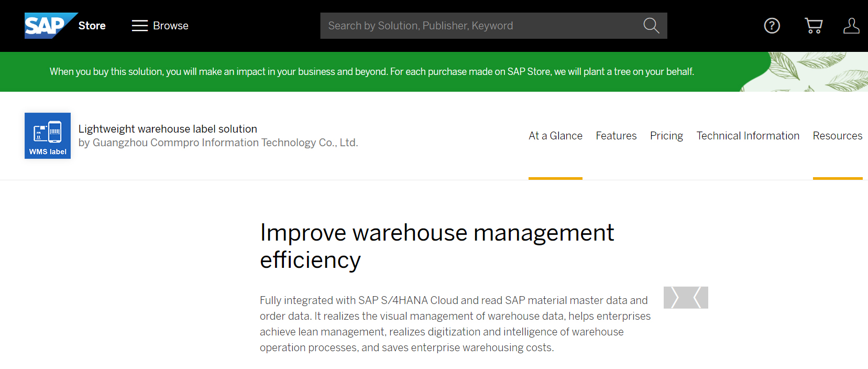Click the Store text beside the logo
This screenshot has height=369, width=868.
[92, 26]
